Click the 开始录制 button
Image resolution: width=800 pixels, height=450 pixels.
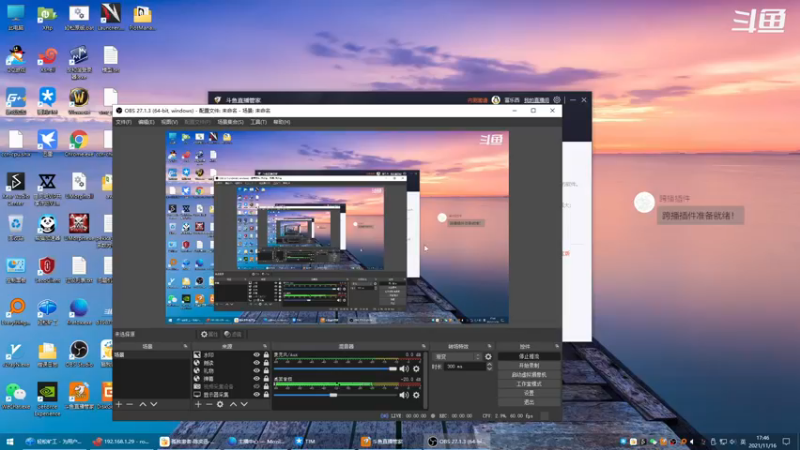529,365
